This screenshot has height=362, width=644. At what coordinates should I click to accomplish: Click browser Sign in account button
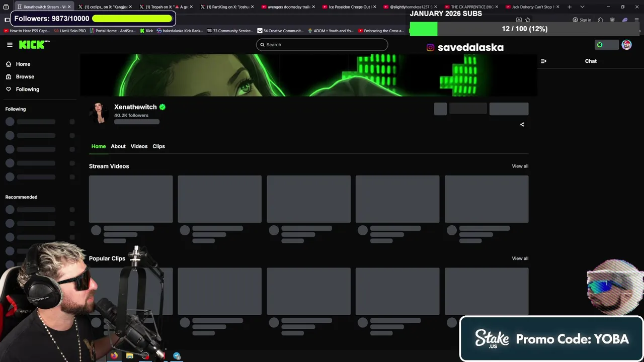pos(582,20)
